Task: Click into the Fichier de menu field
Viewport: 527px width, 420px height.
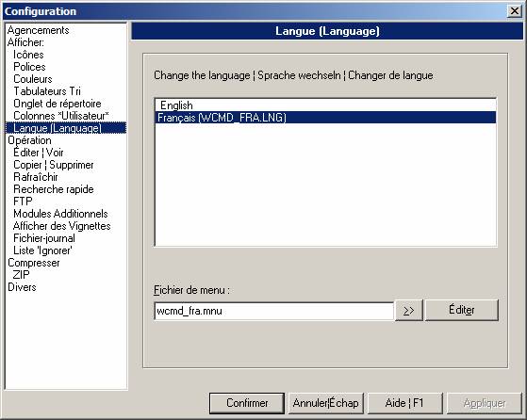Action: coord(274,311)
